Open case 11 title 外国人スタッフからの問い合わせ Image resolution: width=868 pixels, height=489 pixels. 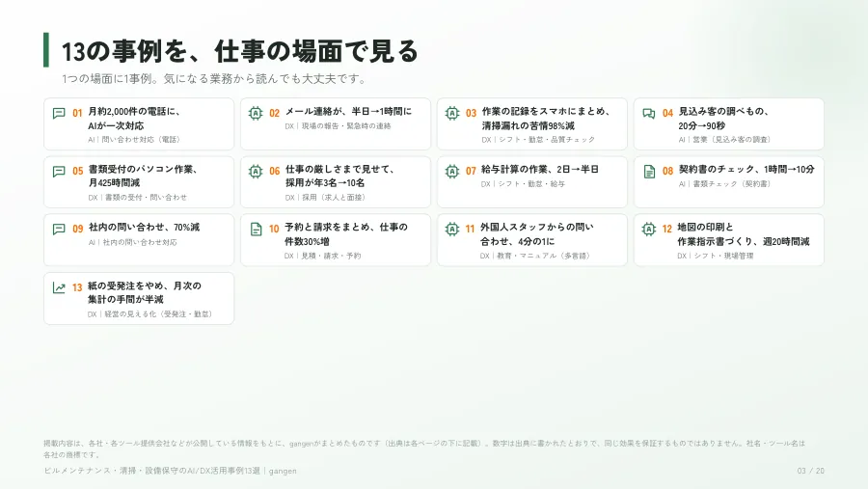coord(536,234)
